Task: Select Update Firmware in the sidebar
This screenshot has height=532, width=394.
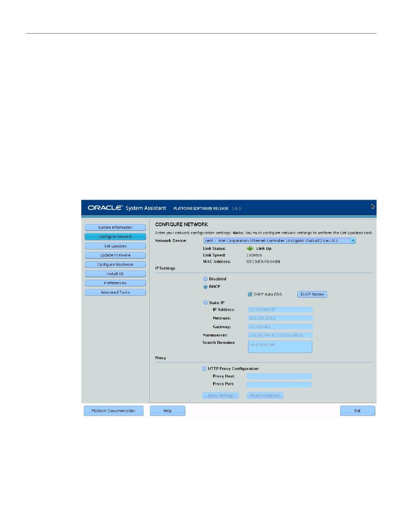Action: click(115, 255)
